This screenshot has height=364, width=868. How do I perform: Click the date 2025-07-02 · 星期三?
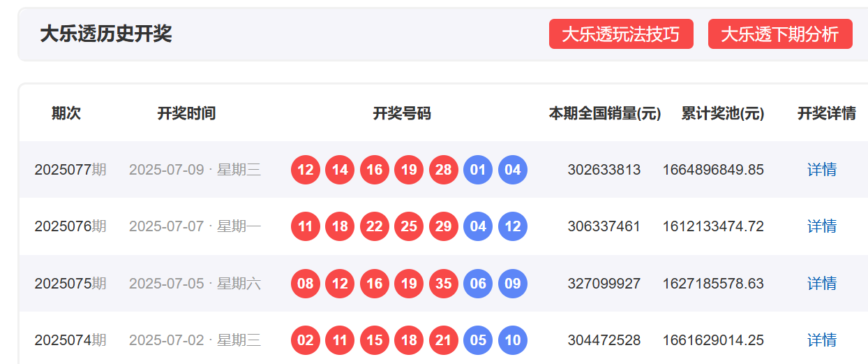195,340
